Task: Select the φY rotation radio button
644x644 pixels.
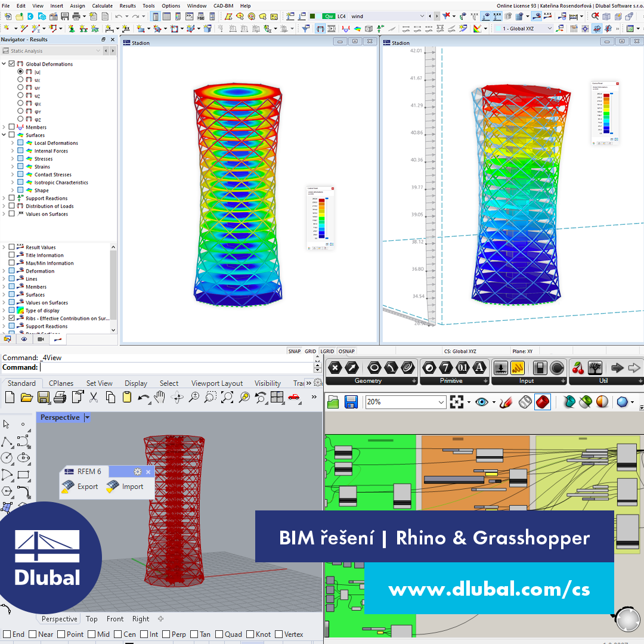Action: click(20, 111)
